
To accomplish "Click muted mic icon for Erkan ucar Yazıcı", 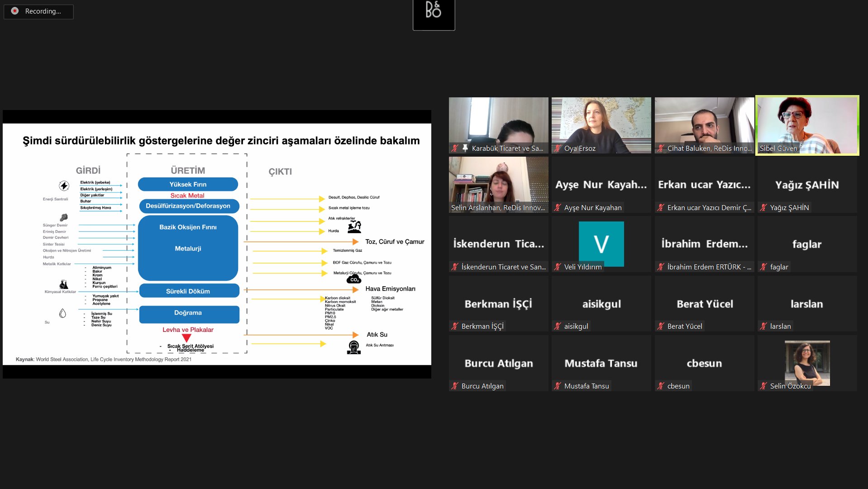I will click(661, 207).
